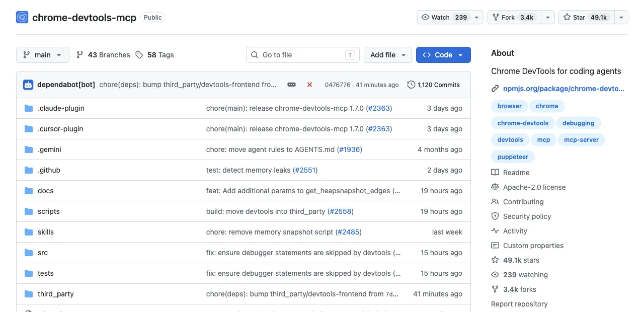
Task: Expand commit message with the ellipsis icon
Action: click(292, 85)
